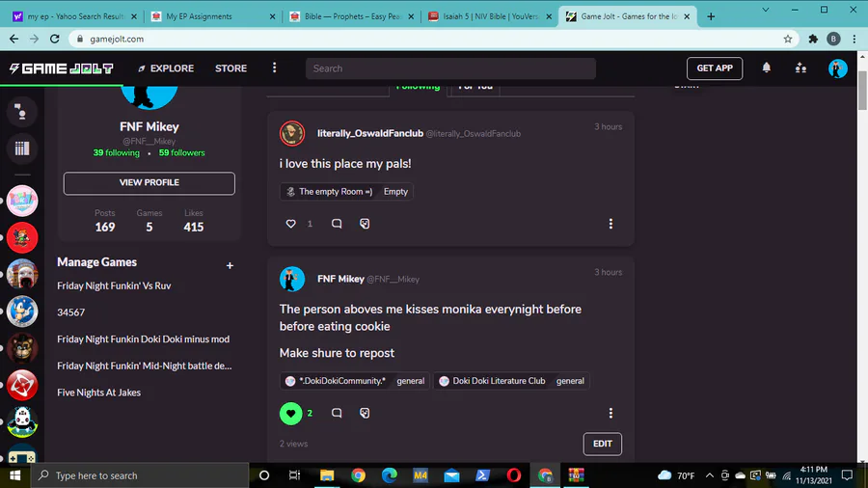
Task: Click the GET APP button
Action: click(714, 68)
